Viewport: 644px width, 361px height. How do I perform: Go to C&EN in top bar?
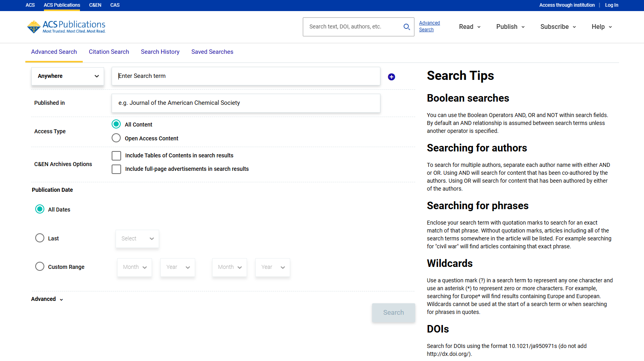point(95,5)
